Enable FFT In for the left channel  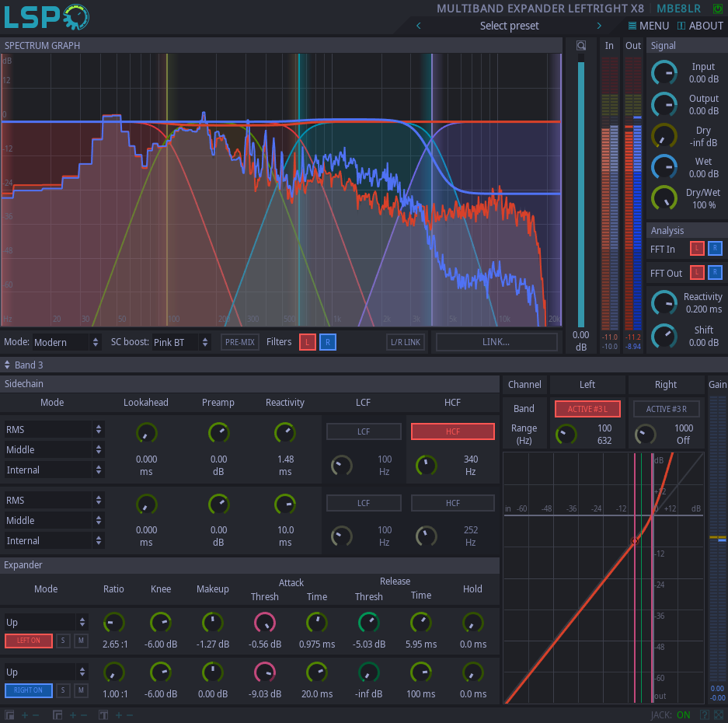[x=697, y=249]
